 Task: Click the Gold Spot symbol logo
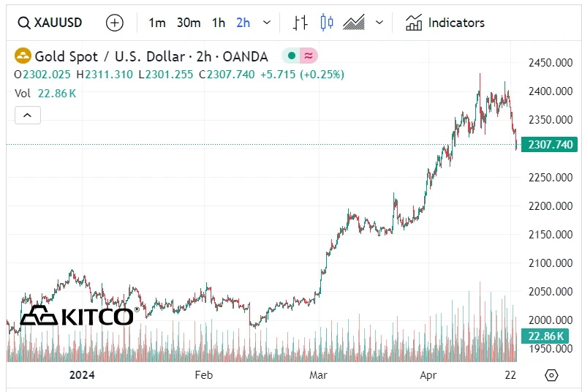pos(23,56)
